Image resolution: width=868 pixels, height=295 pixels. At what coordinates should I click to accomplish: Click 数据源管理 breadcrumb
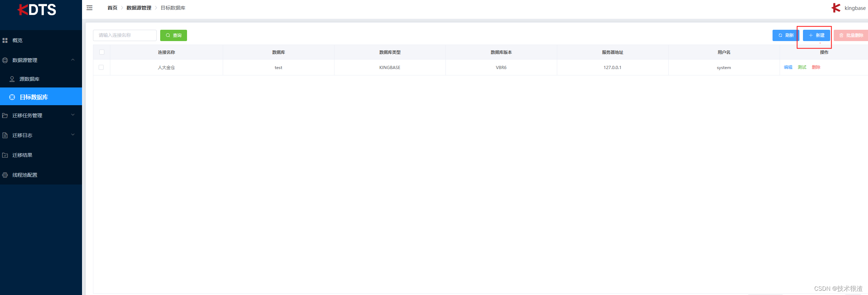139,8
